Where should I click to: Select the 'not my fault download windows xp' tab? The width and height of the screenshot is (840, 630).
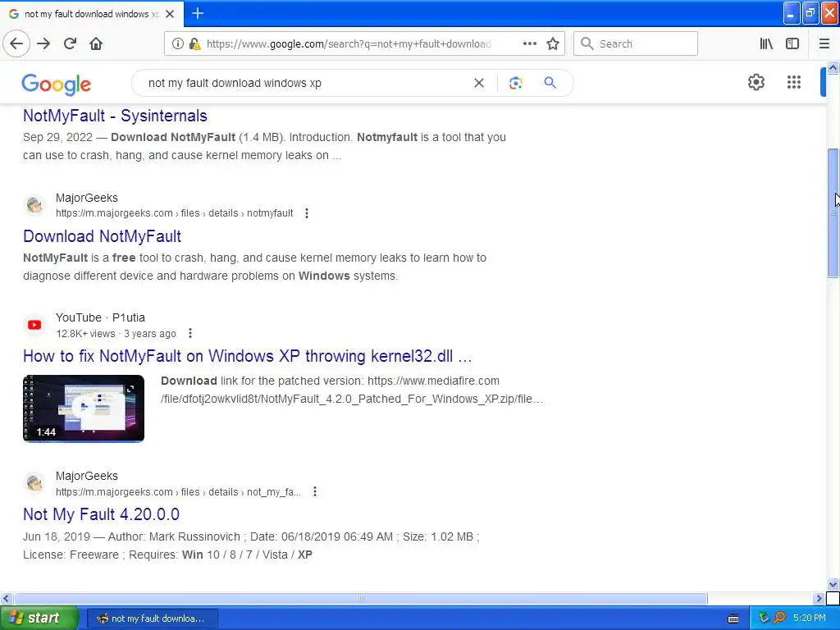pos(91,14)
